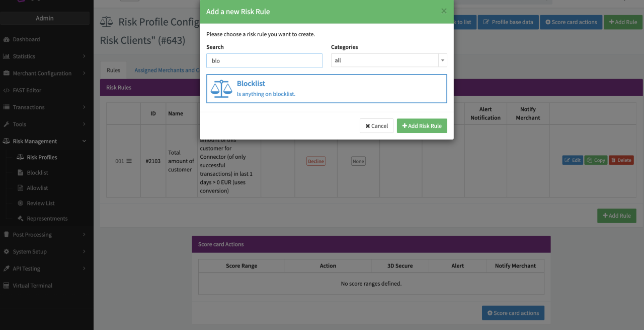Image resolution: width=644 pixels, height=330 pixels.
Task: Click the scales icon beside Blocklist result
Action: click(221, 89)
